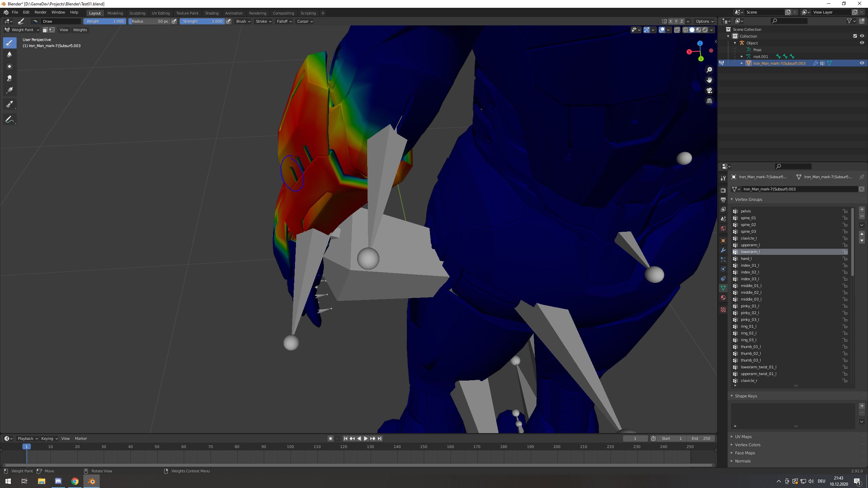
Task: Adjust the brush Strength slider
Action: (202, 21)
